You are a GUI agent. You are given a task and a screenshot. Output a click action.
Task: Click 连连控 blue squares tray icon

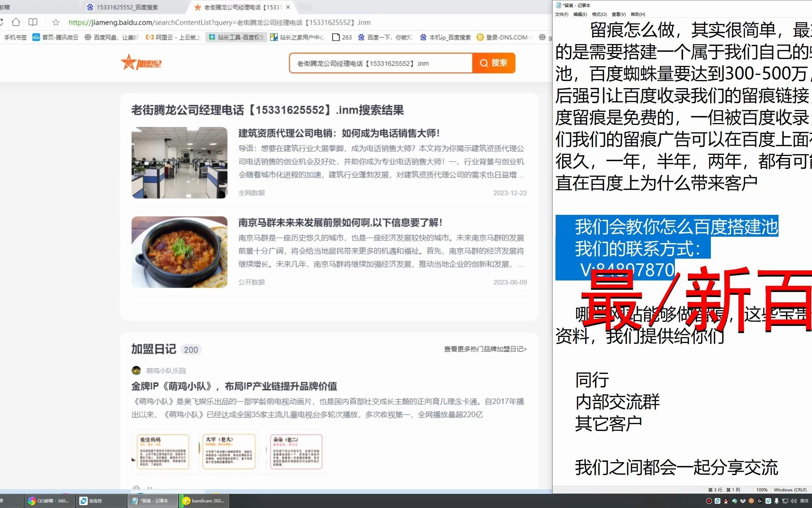[x=718, y=501]
